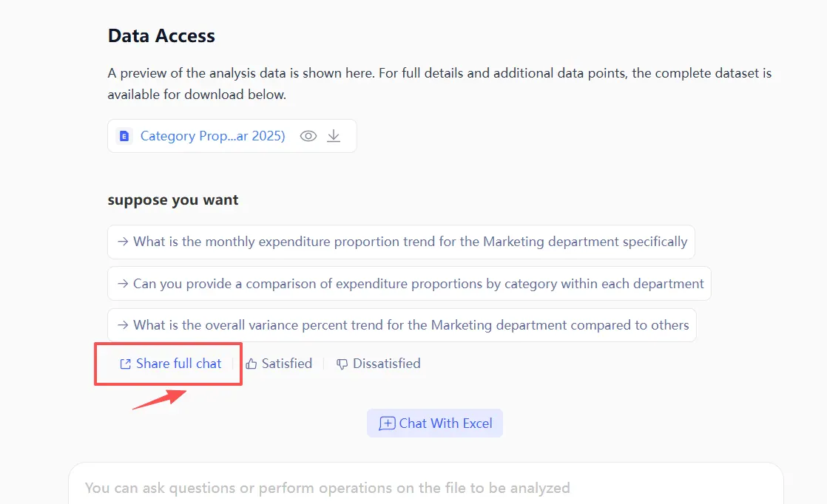827x504 pixels.
Task: Click the arrow before the variance percent suggestion
Action: tap(121, 325)
